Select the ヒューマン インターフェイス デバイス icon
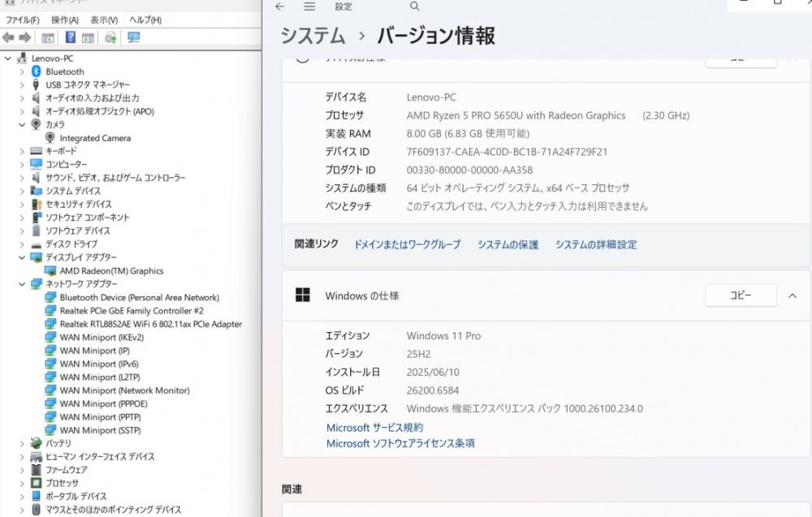812x517 pixels. 37,456
